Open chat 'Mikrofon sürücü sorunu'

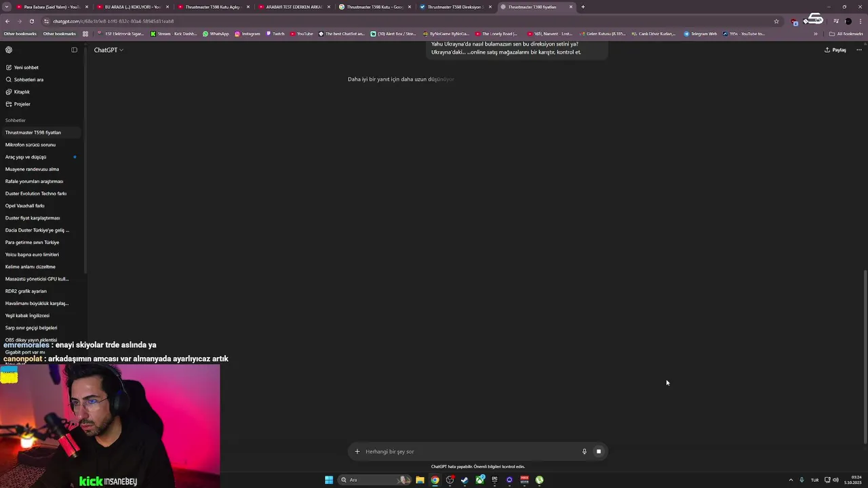coord(41,144)
